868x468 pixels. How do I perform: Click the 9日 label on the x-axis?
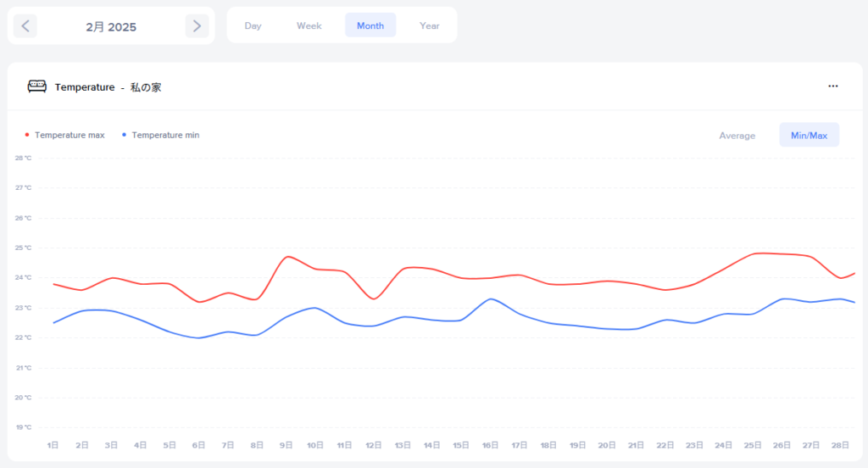click(x=286, y=445)
